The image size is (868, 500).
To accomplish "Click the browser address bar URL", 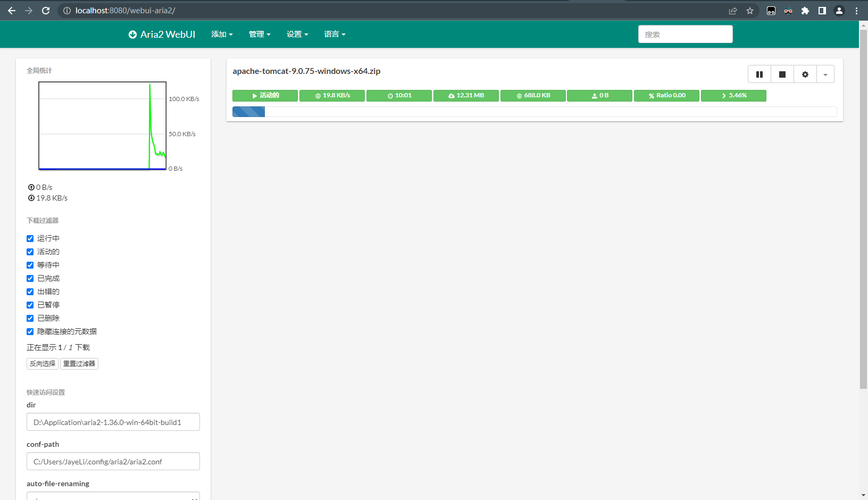I will (126, 11).
